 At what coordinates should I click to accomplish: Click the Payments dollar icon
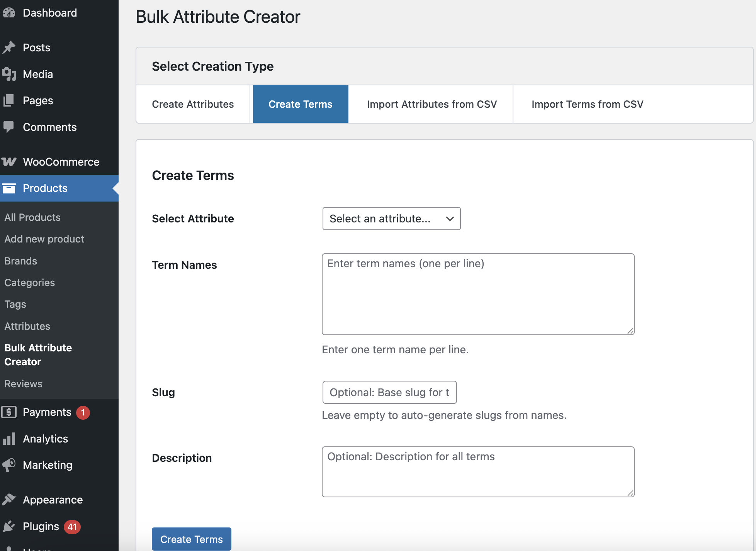(9, 412)
